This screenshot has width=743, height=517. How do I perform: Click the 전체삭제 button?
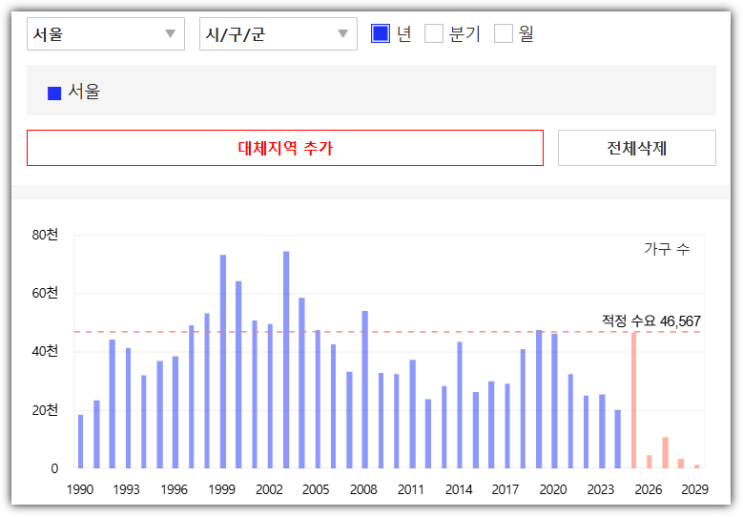coord(637,148)
